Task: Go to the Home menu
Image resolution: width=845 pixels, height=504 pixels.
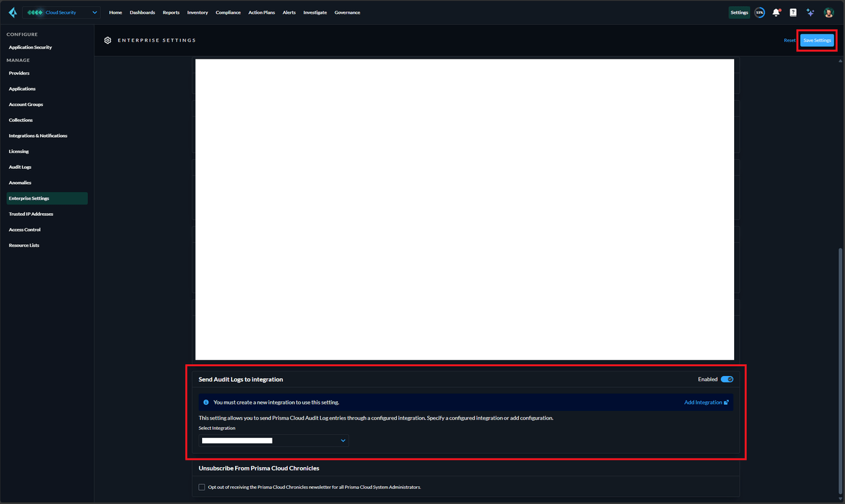Action: coord(116,13)
